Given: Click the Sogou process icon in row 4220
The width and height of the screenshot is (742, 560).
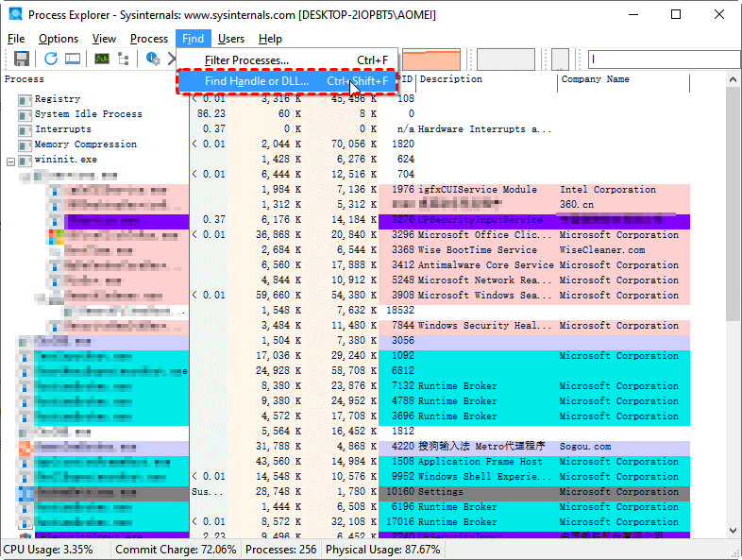Looking at the screenshot, I should pyautogui.click(x=25, y=448).
